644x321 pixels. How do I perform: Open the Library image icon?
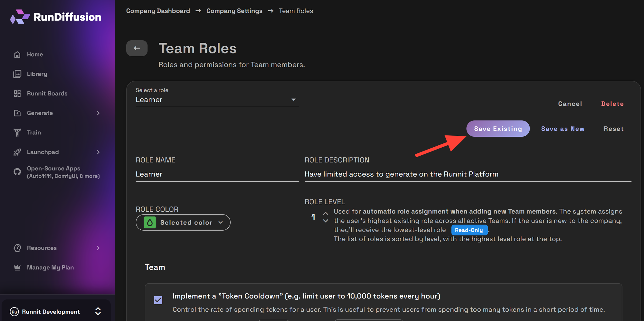(x=17, y=74)
